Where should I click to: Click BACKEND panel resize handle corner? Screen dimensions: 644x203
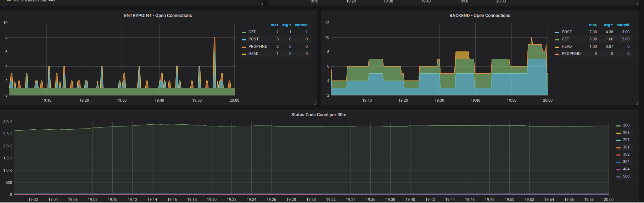[637, 103]
